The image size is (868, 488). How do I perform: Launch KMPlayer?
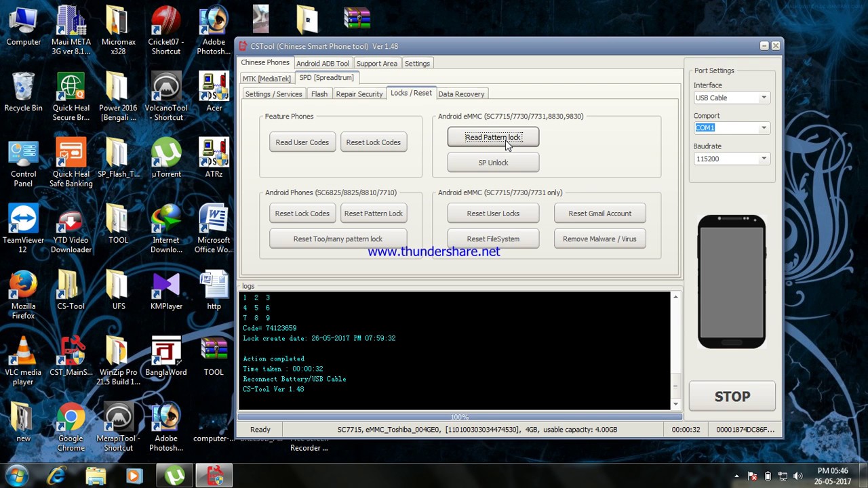coord(166,291)
